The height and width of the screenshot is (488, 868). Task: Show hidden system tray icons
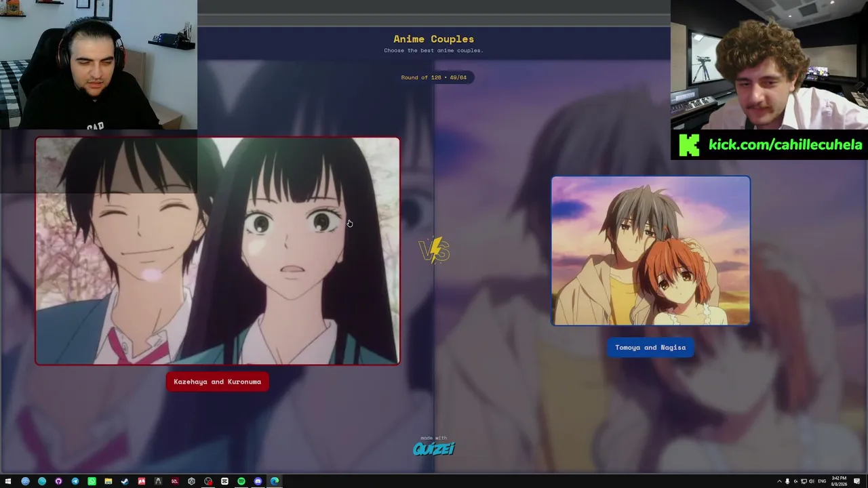(779, 481)
